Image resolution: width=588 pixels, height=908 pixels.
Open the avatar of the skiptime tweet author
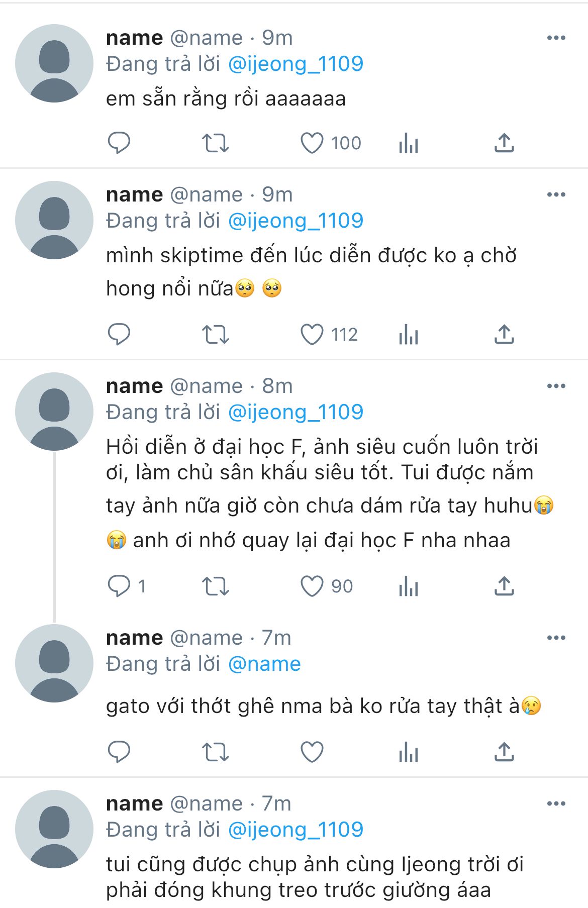54,220
